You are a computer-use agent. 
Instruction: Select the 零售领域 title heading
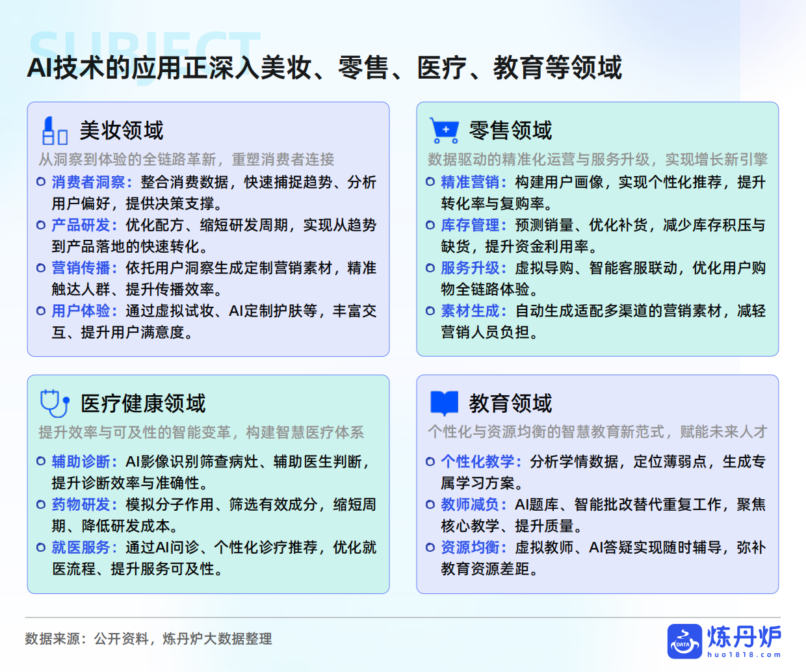click(x=510, y=130)
